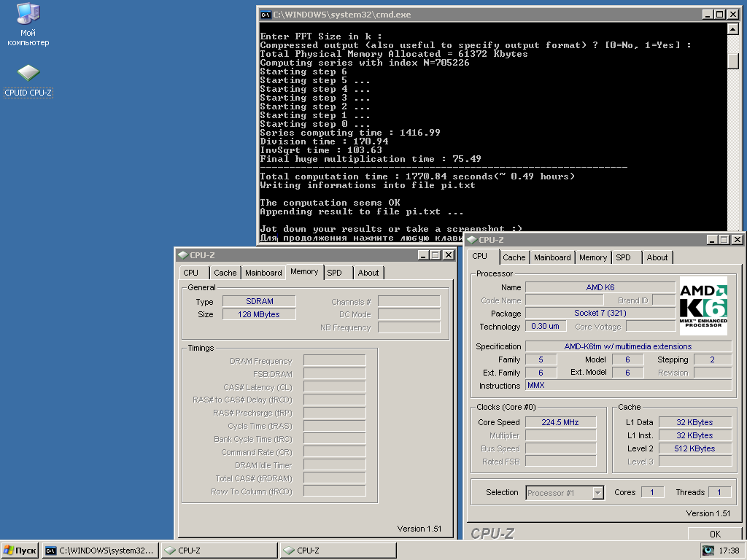Click the AMD K6 processor logo
The image size is (747, 560).
coord(703,306)
